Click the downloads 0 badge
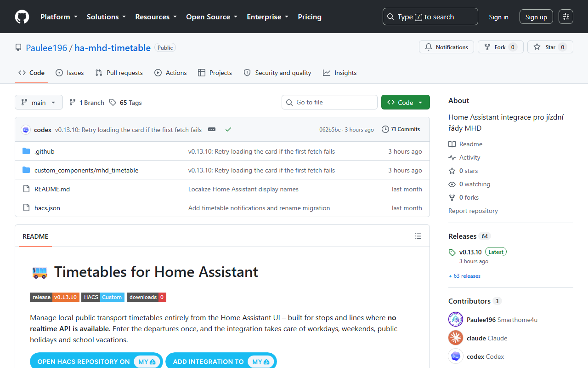Screen dimensions: 588x368 pyautogui.click(x=147, y=297)
